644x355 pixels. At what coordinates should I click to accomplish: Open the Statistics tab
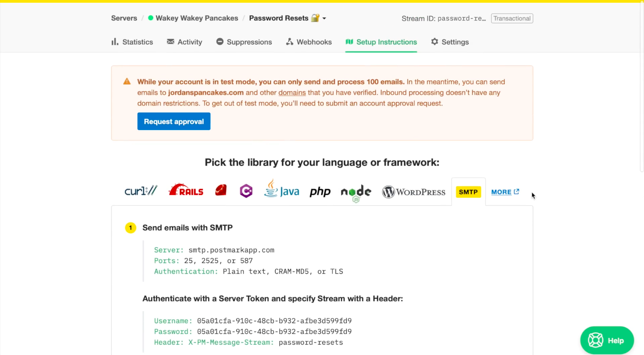(132, 42)
